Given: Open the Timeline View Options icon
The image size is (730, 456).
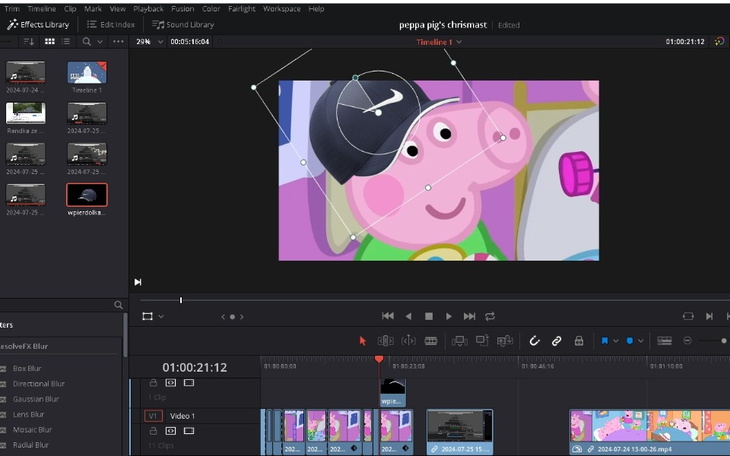Looking at the screenshot, I should 664,341.
